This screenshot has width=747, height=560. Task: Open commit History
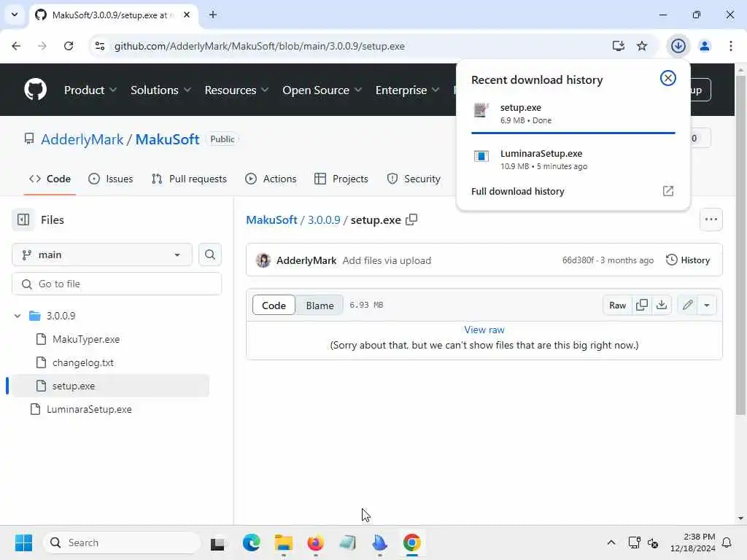(688, 260)
